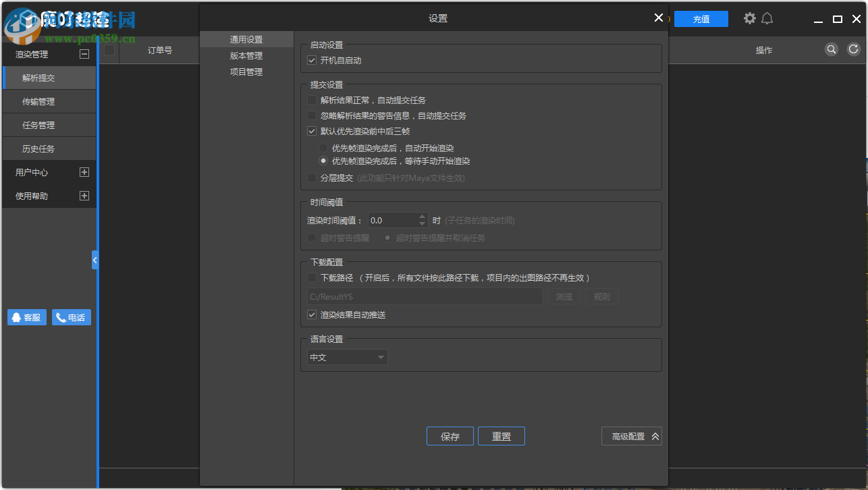Expand the 使用帮助 sidebar section
Viewport: 868px width, 490px height.
click(84, 196)
